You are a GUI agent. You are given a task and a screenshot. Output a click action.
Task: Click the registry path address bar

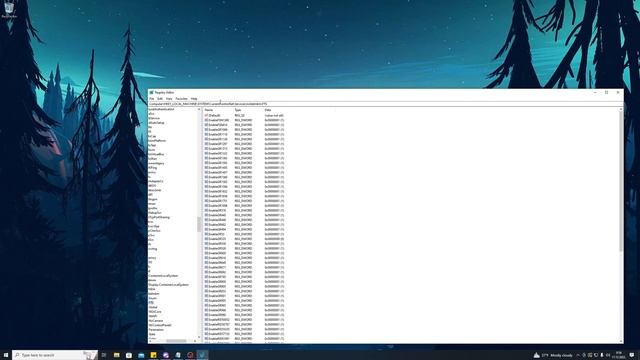pos(385,104)
